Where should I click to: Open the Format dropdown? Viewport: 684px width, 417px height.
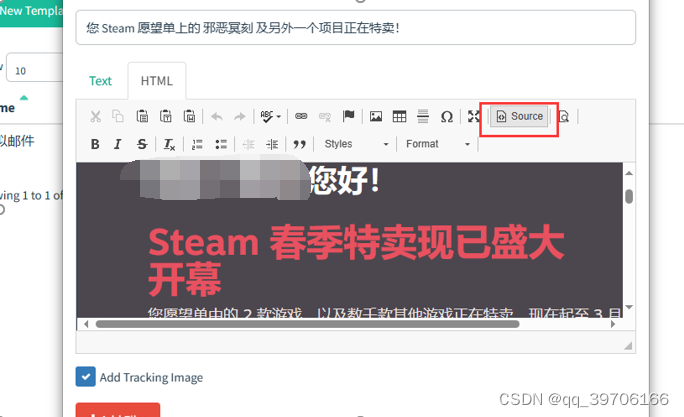[438, 144]
